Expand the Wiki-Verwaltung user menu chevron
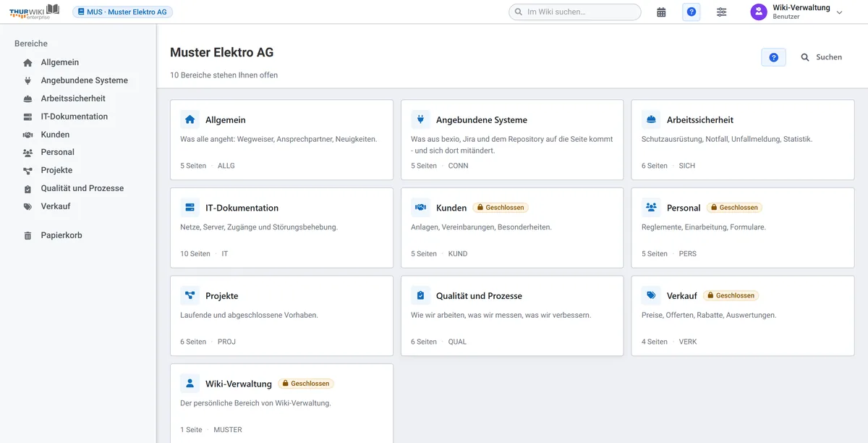868x443 pixels. 840,12
